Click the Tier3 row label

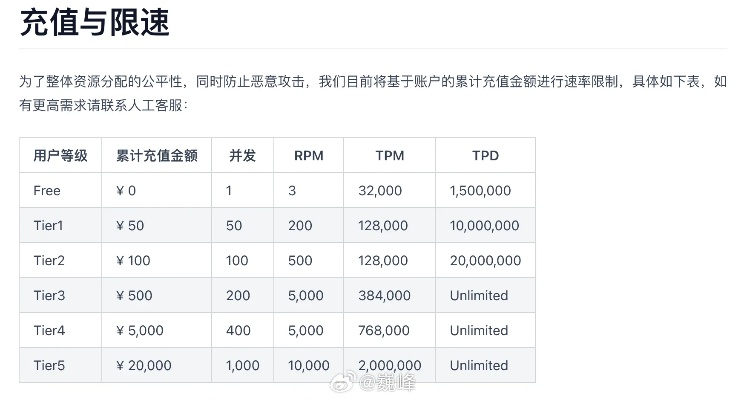point(49,295)
